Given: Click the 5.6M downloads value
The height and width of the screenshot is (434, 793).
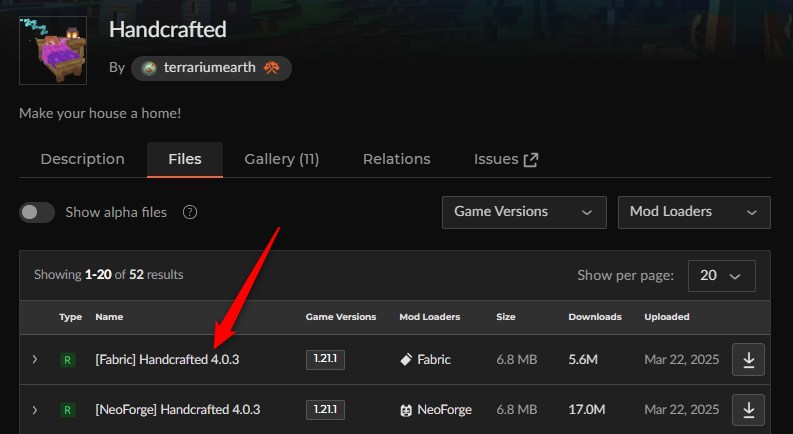Looking at the screenshot, I should coord(583,360).
